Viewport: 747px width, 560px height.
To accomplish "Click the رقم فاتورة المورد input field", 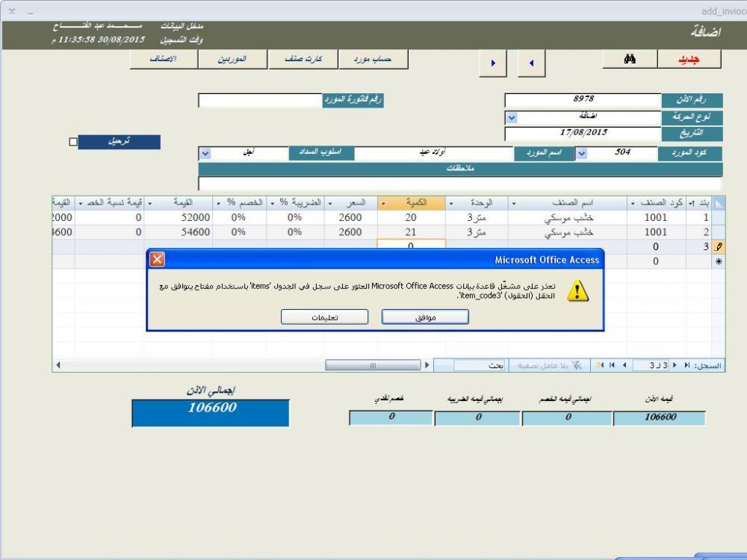I will (259, 100).
